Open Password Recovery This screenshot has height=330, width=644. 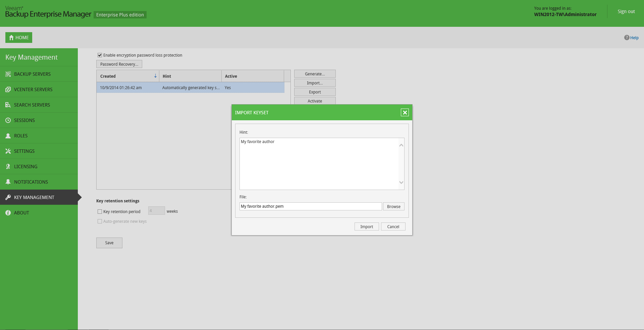119,64
